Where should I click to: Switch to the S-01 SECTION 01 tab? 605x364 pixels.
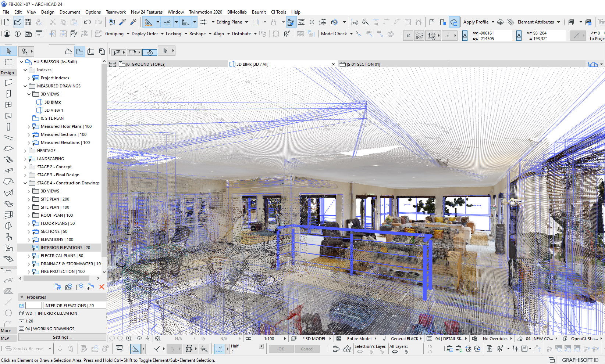(363, 64)
